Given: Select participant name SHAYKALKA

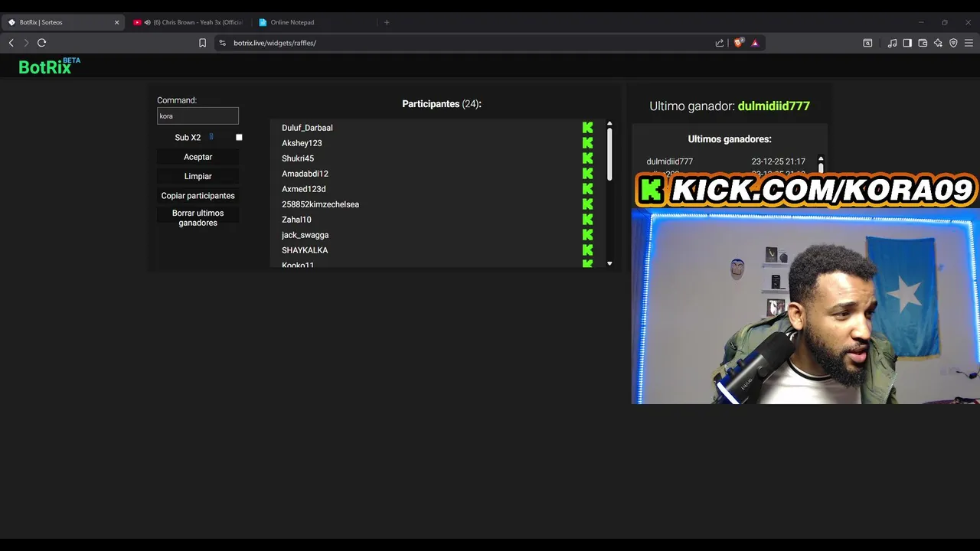Looking at the screenshot, I should pos(305,250).
